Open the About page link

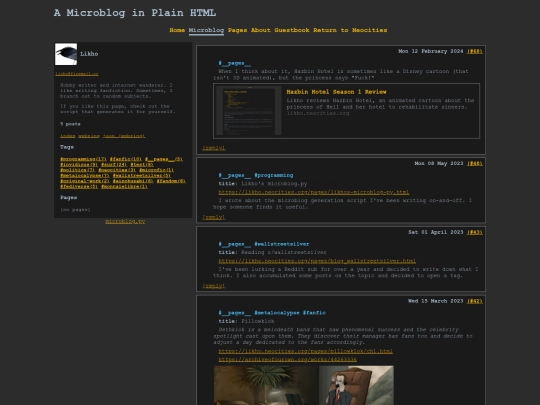[260, 30]
